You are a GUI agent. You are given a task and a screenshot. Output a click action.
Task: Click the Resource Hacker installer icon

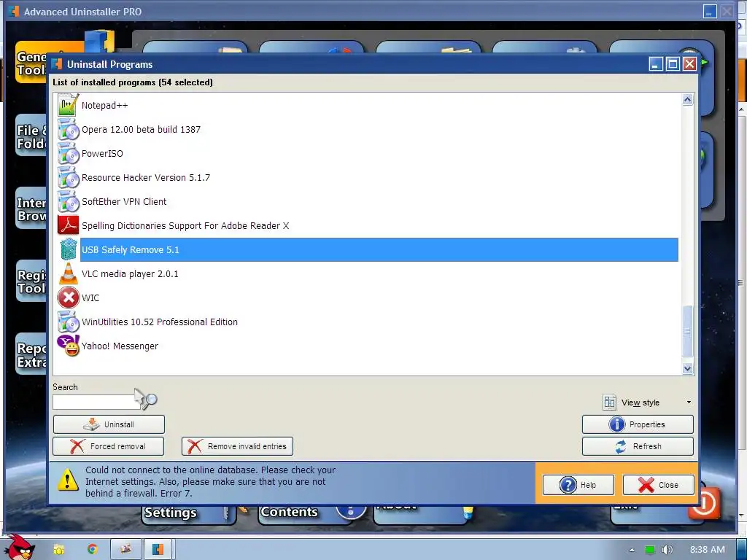tap(68, 177)
